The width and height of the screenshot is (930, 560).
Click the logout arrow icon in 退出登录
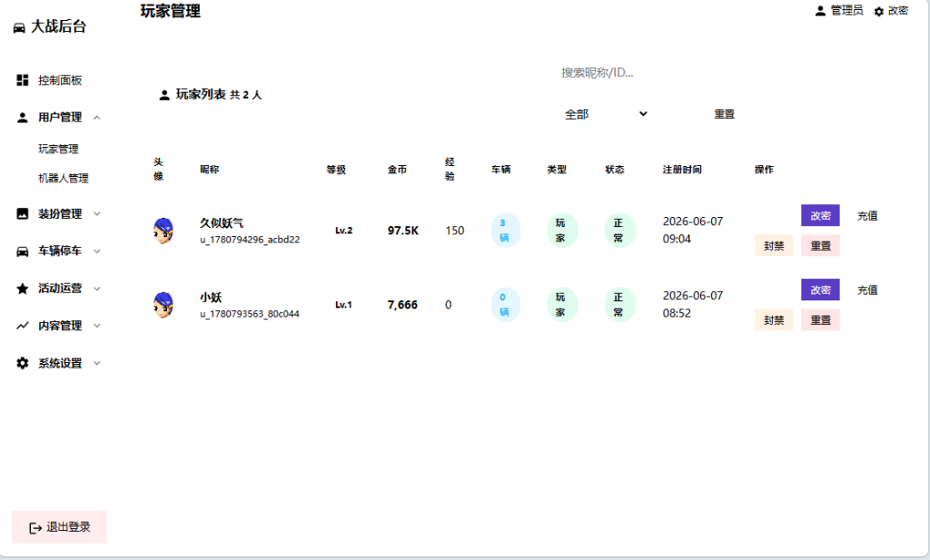(35, 527)
